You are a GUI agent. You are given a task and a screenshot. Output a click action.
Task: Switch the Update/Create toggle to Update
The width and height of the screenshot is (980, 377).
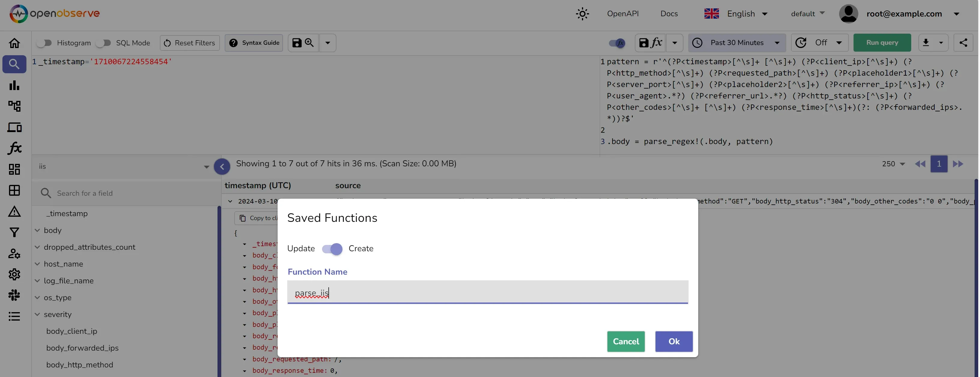click(x=325, y=249)
